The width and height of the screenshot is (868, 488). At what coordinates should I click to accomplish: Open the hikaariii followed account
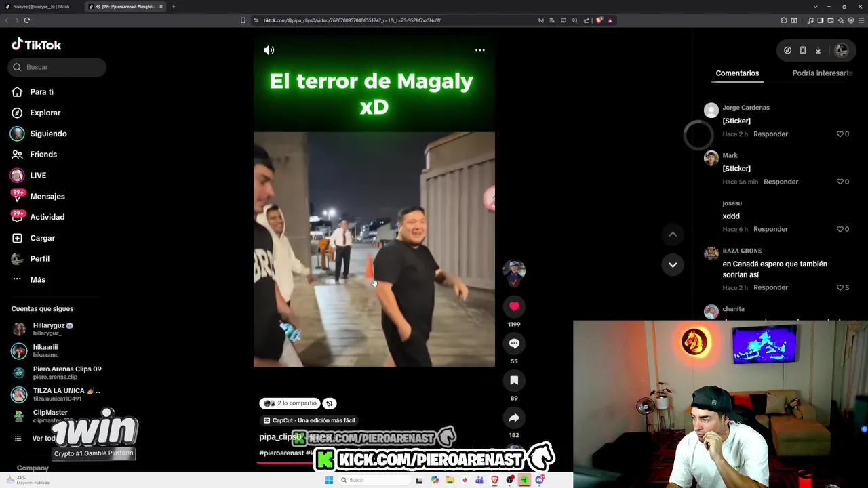click(45, 350)
